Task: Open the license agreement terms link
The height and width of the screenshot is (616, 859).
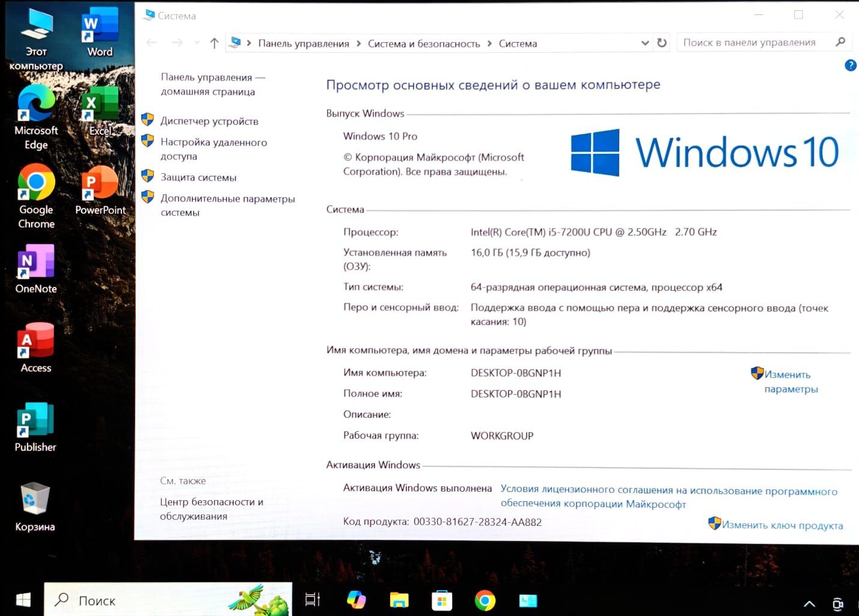Action: click(x=668, y=497)
